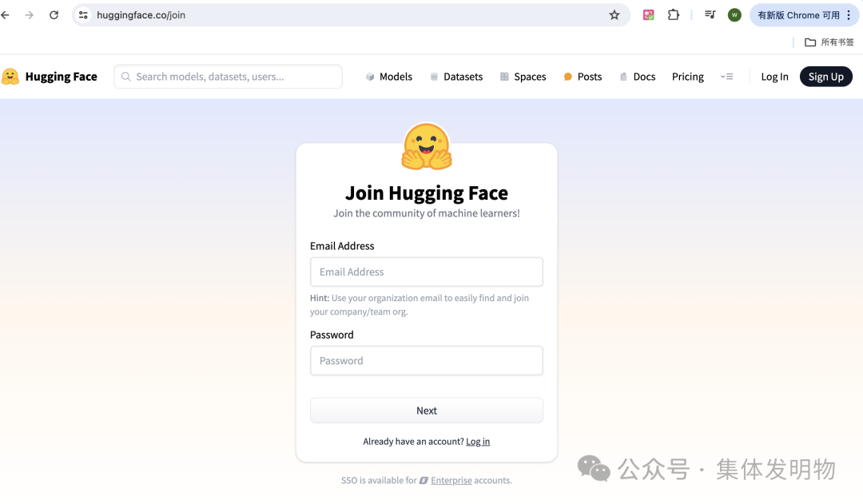The image size is (863, 504).
Task: Click the Hugging Face logo emoji in header
Action: coord(10,77)
